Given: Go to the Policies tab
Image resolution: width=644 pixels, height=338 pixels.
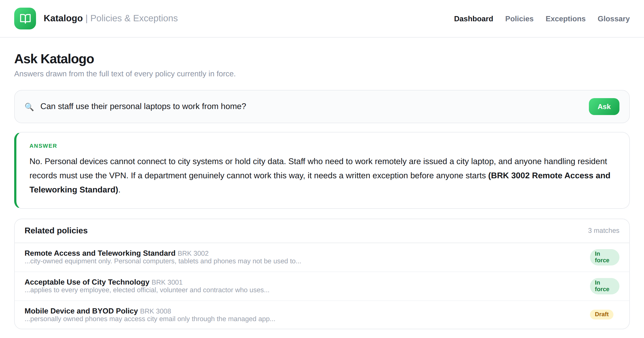Looking at the screenshot, I should pos(519,19).
